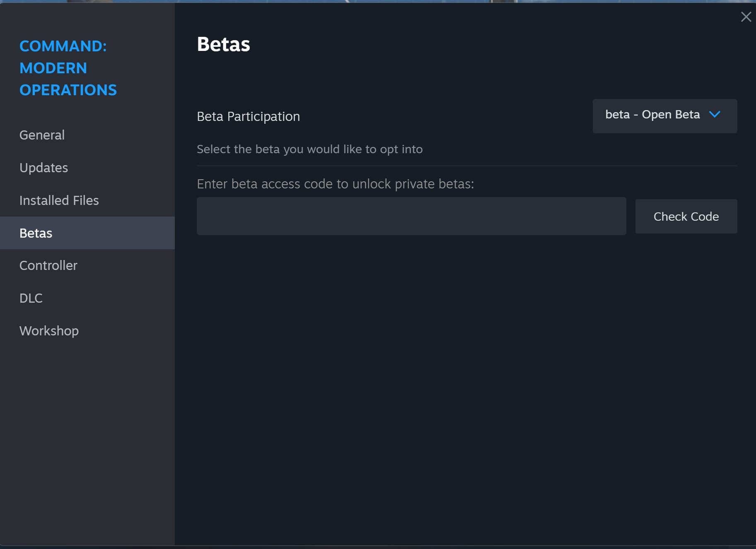
Task: Click 'Select the beta you would like' text
Action: pyautogui.click(x=310, y=149)
